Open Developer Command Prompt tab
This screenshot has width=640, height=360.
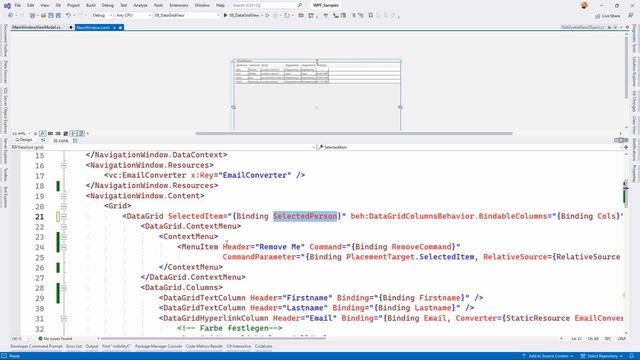coord(36,347)
